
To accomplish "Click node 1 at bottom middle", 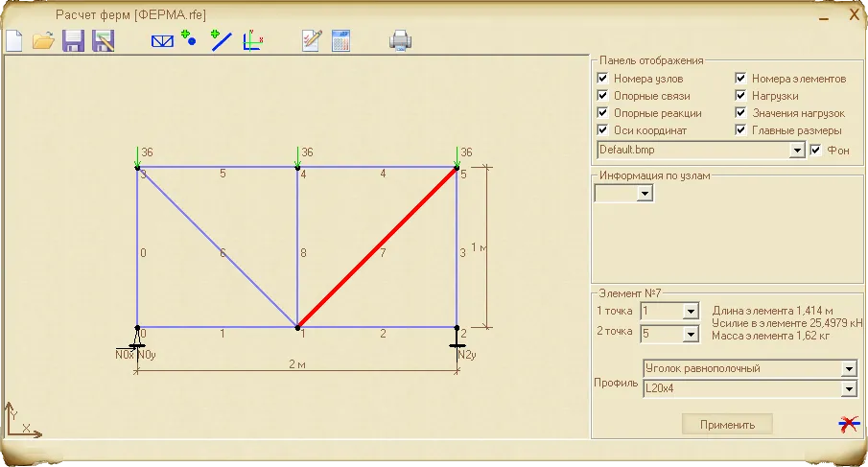I will click(x=297, y=327).
